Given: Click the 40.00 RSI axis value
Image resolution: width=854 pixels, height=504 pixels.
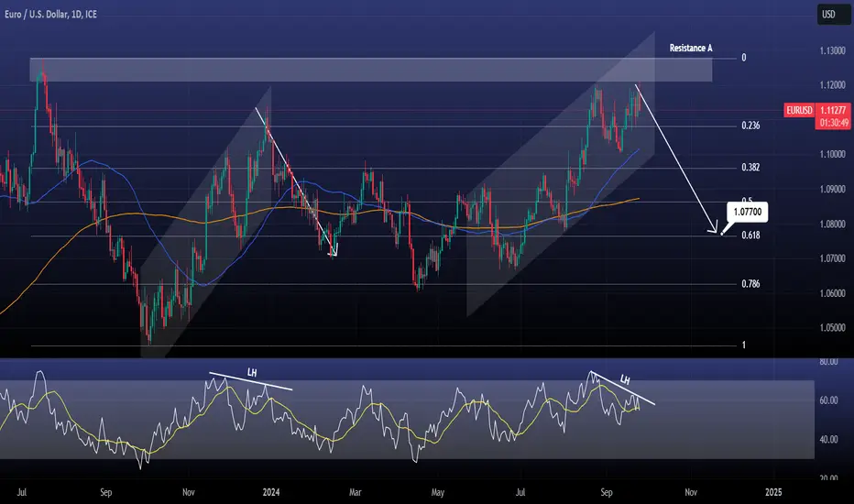Looking at the screenshot, I should 828,439.
